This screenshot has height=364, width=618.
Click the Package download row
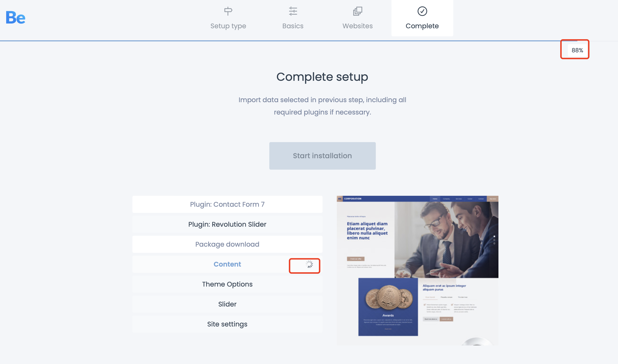click(227, 244)
